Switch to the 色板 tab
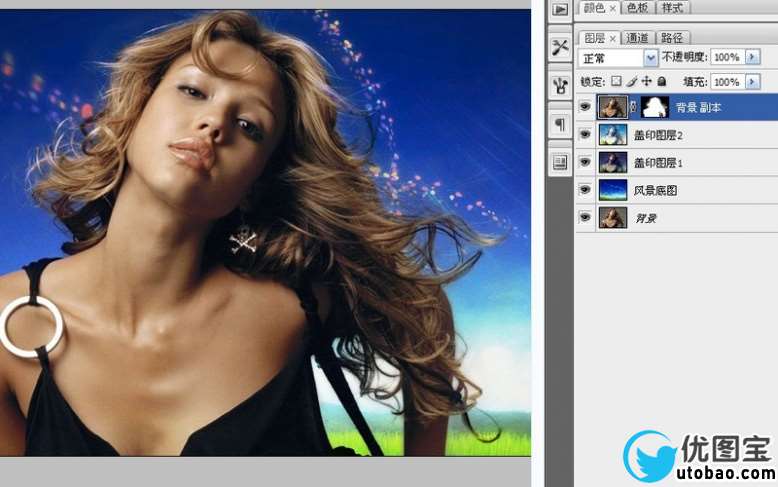 coord(637,8)
